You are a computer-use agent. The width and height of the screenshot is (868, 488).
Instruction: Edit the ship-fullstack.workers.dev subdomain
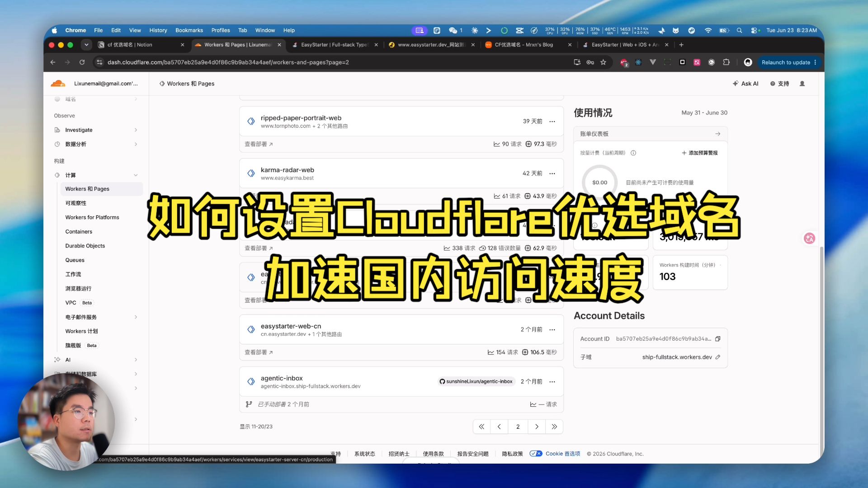717,357
